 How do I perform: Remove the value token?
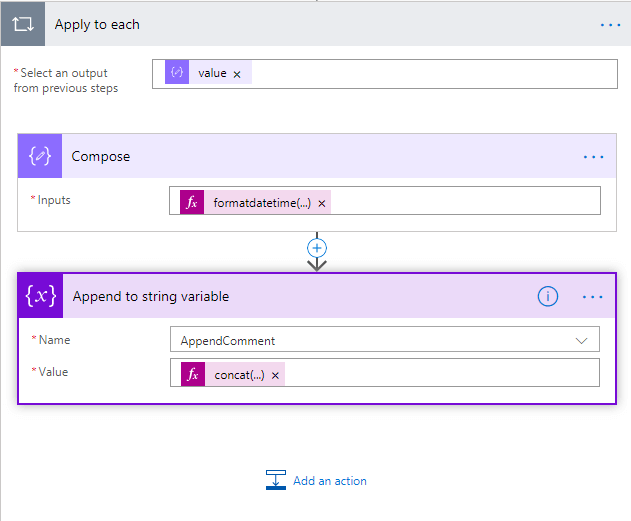(x=237, y=74)
